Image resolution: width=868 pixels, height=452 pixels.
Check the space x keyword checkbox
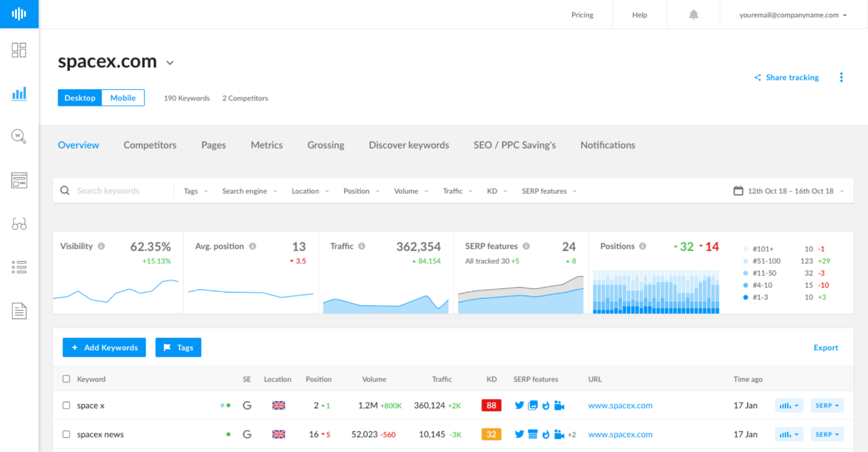click(x=66, y=405)
